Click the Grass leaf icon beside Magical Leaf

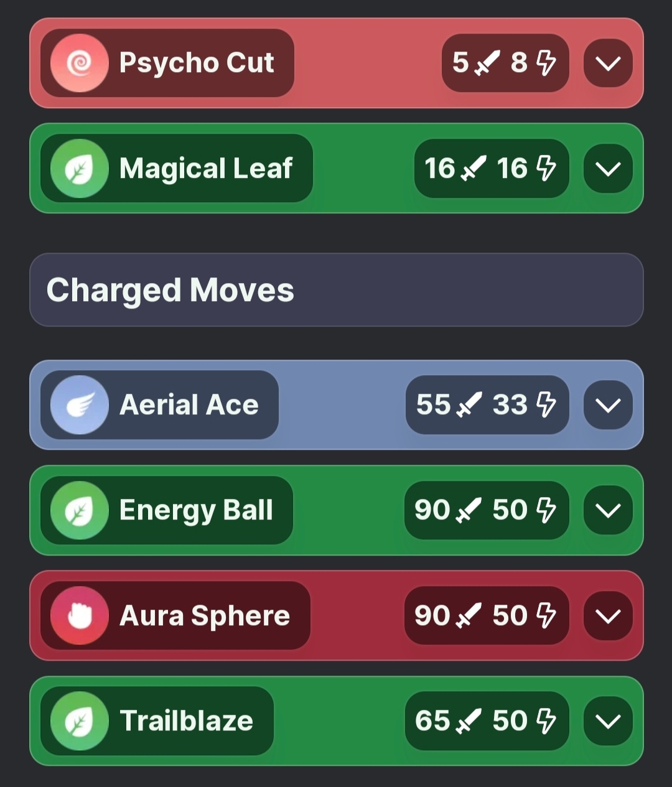coord(80,168)
